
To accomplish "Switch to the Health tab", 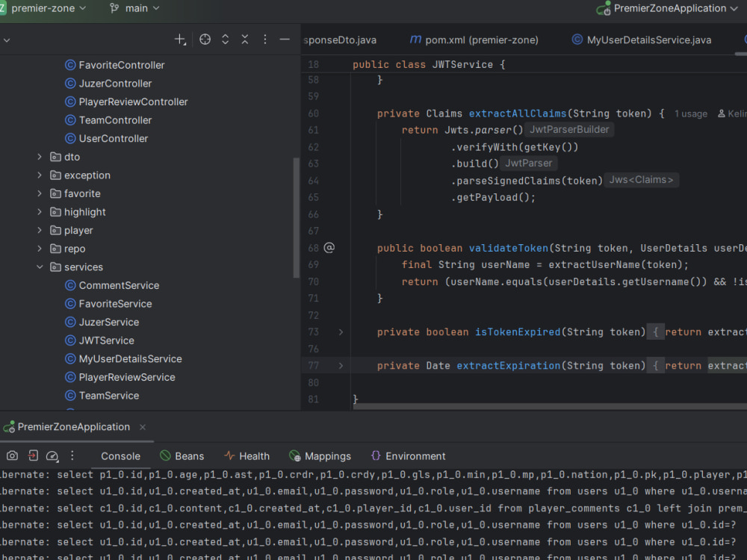I will point(247,456).
